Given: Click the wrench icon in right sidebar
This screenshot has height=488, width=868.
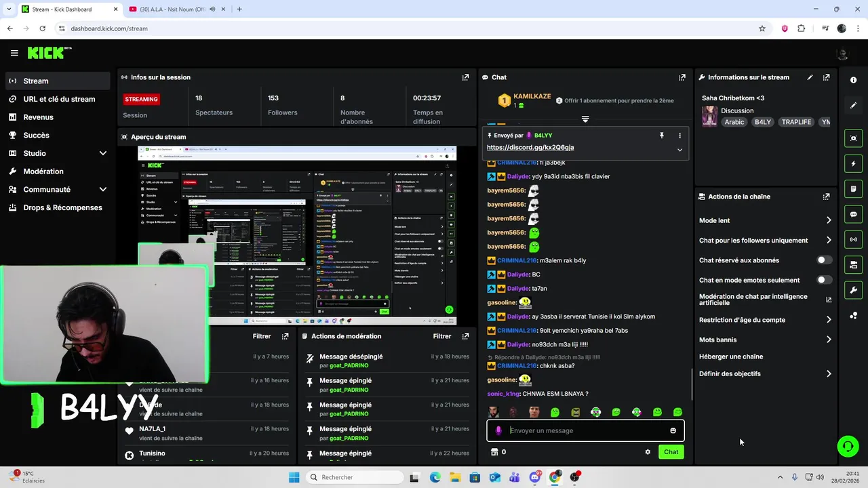Looking at the screenshot, I should 853,290.
